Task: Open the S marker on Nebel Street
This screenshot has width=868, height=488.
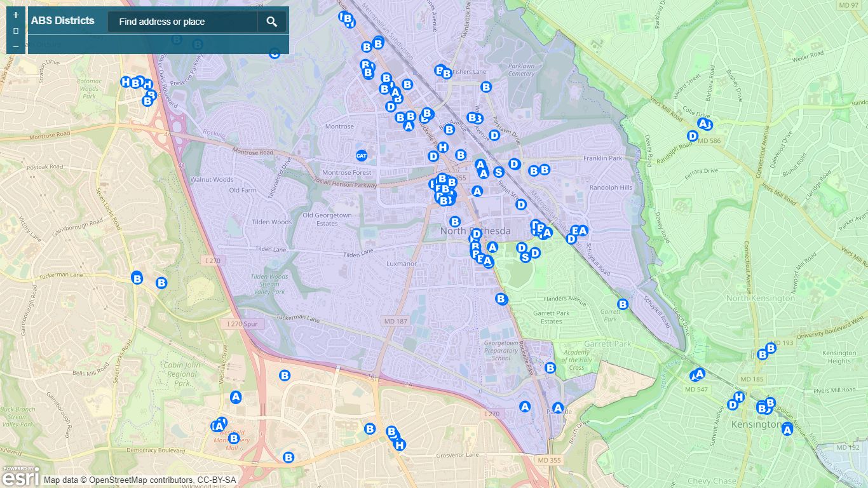Action: coord(499,172)
